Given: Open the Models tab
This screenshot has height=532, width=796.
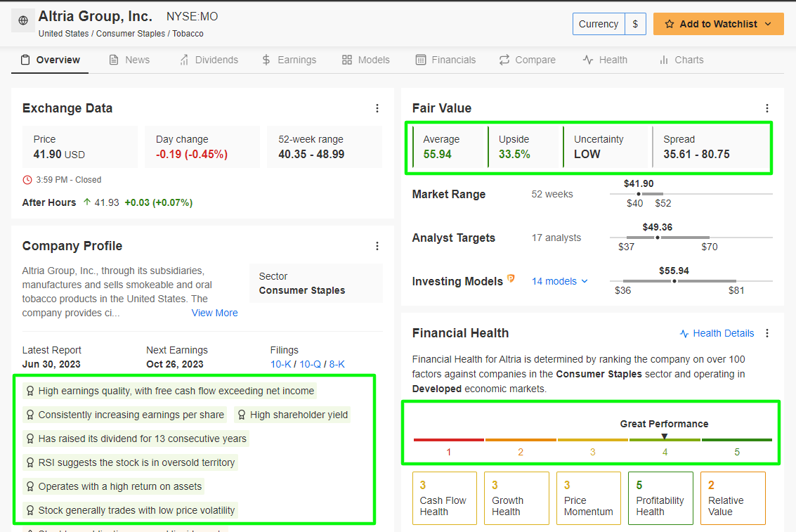Looking at the screenshot, I should coord(365,60).
